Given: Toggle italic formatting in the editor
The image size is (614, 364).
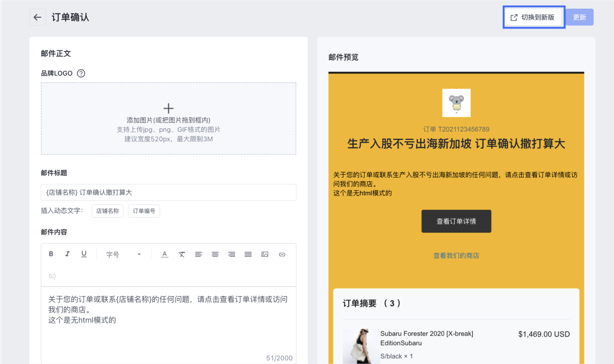Looking at the screenshot, I should (x=67, y=254).
